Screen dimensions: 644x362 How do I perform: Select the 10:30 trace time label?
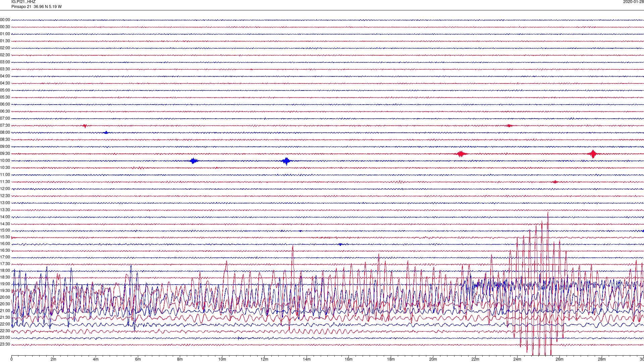click(x=5, y=168)
